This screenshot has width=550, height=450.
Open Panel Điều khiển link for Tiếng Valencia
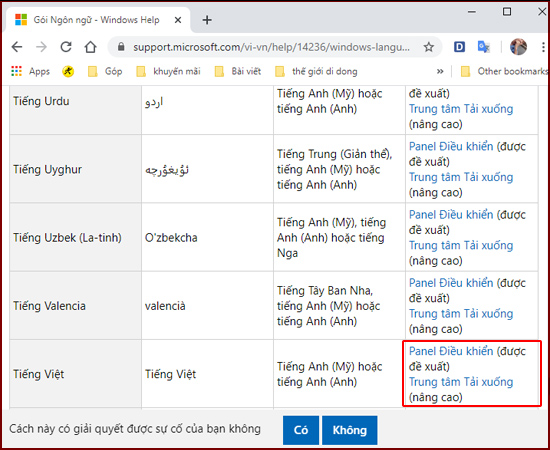point(451,283)
